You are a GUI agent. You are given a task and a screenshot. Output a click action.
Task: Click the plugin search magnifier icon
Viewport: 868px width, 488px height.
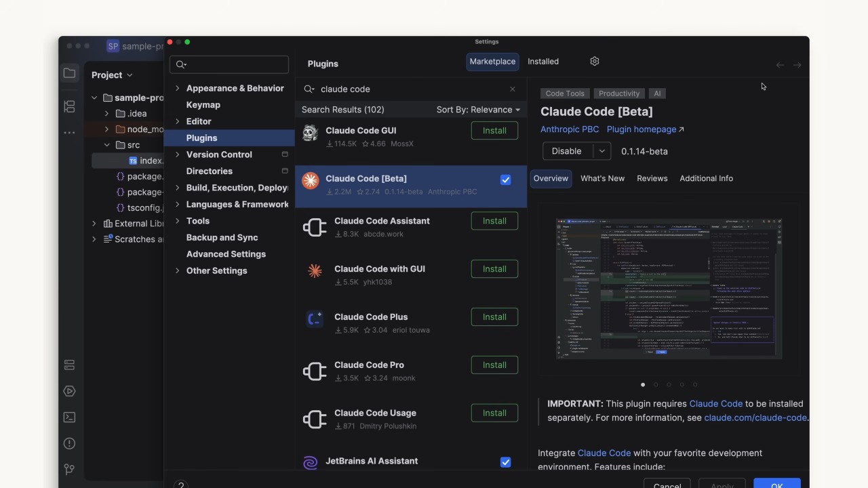(309, 89)
